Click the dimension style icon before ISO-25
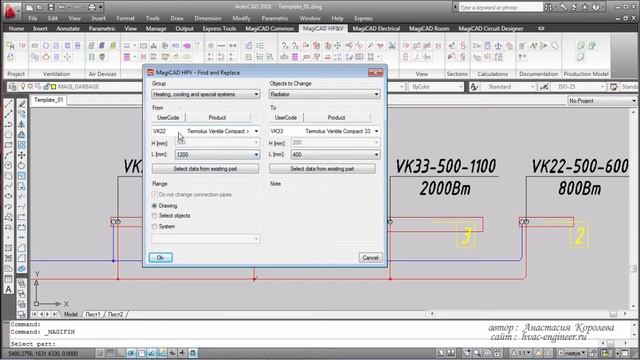Viewport: 640px width, 360px height. 544,87
